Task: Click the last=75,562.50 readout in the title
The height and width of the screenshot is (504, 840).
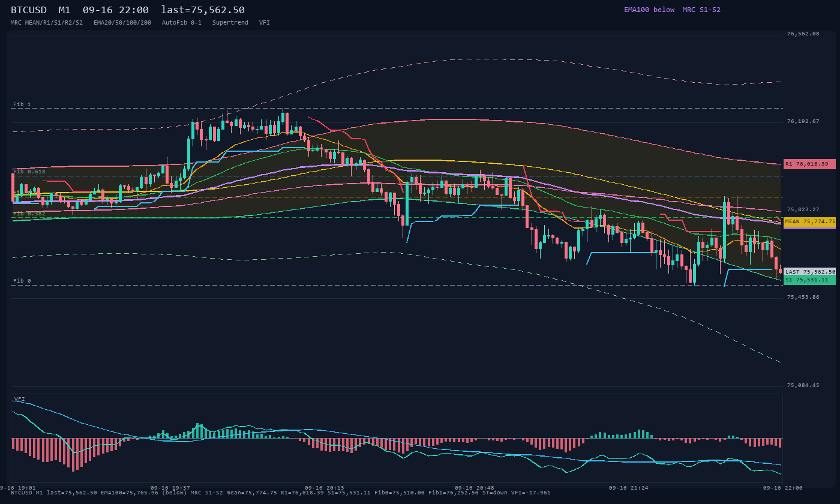Action: [x=203, y=10]
